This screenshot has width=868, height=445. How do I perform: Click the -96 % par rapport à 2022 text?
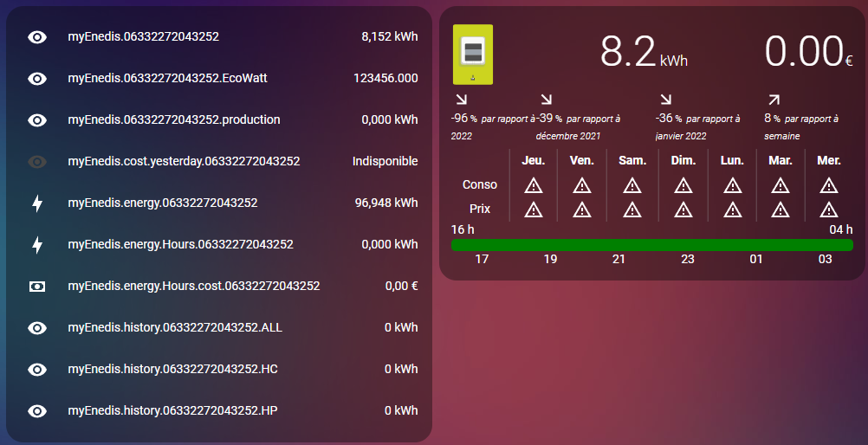coord(493,126)
